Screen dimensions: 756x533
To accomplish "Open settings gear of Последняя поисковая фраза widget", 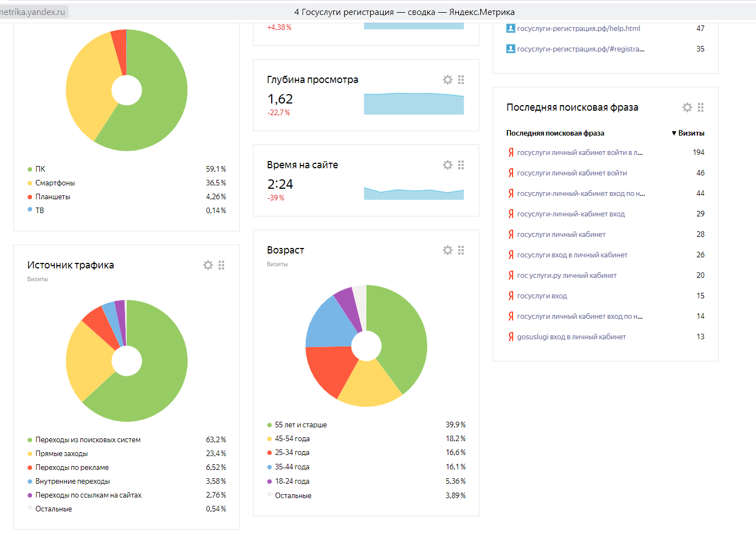I will [x=687, y=107].
